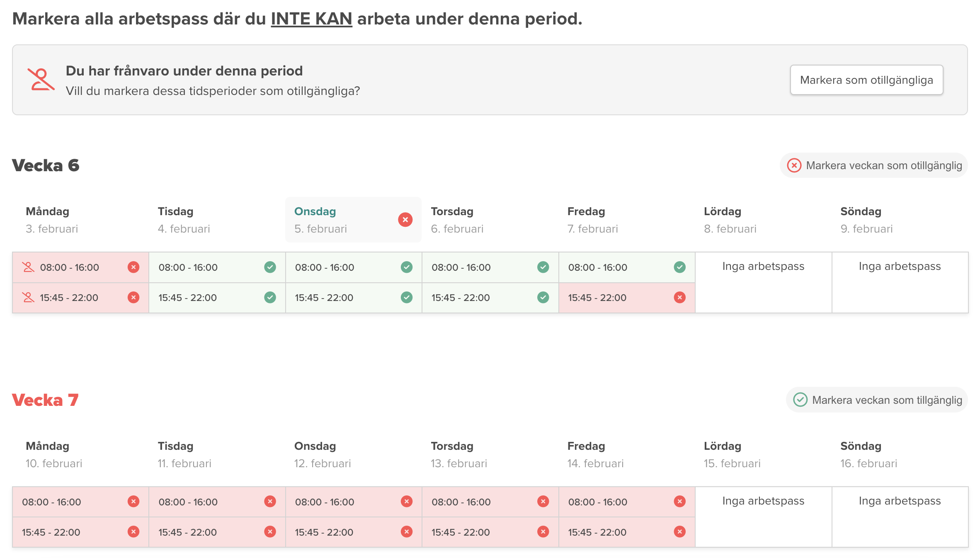980x558 pixels.
Task: Click the absence icon on Måndag 15:45 shift, week 6
Action: point(28,298)
